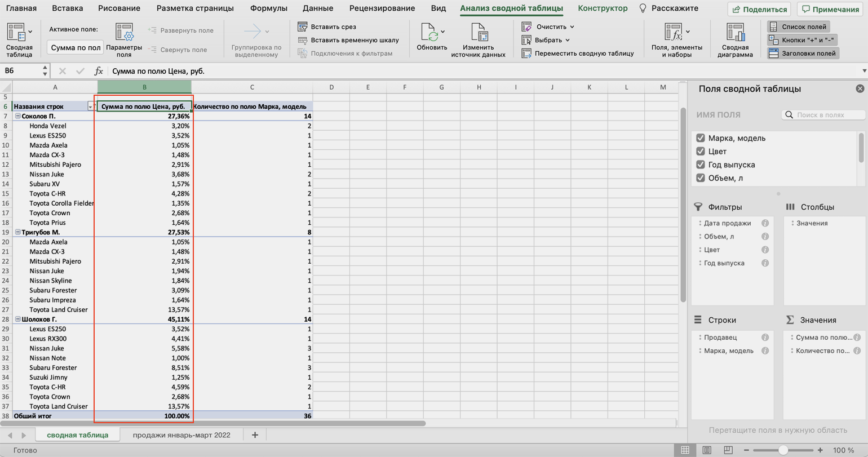
Task: Adjust the zoom slider in status bar
Action: click(x=783, y=450)
